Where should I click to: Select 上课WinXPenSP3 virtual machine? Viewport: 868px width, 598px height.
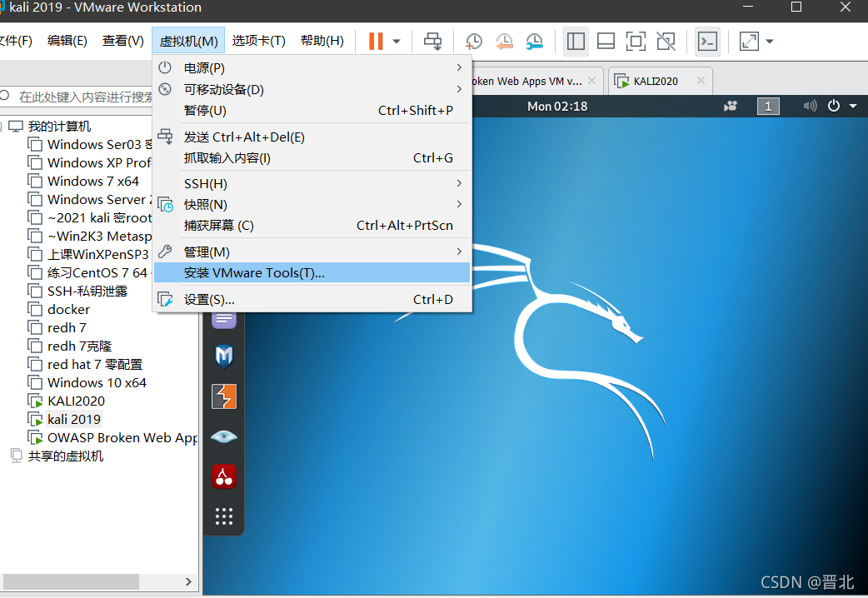click(98, 254)
